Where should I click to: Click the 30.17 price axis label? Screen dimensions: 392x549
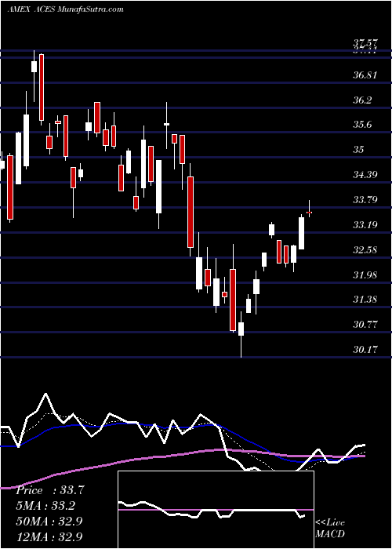coord(365,349)
